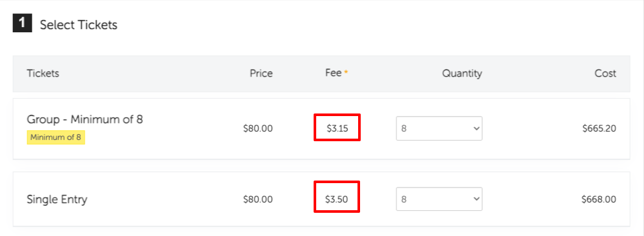
Task: Open the Group ticket quantity dropdown
Action: (439, 128)
